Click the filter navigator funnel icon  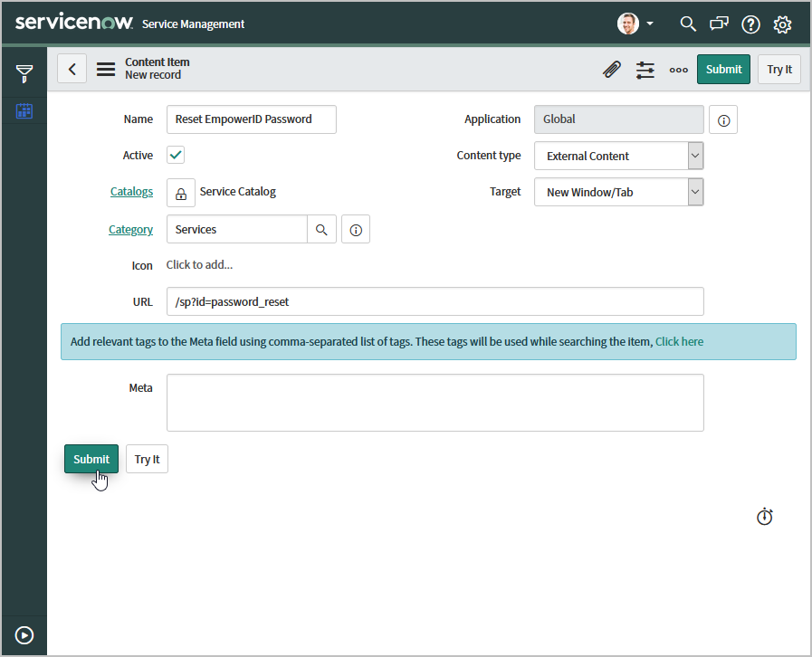(x=24, y=73)
